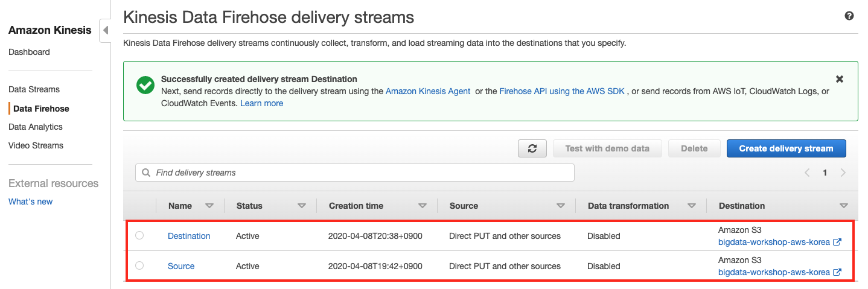Expand the Creation time column sort arrow
Screen dimensions: 868x289
423,206
